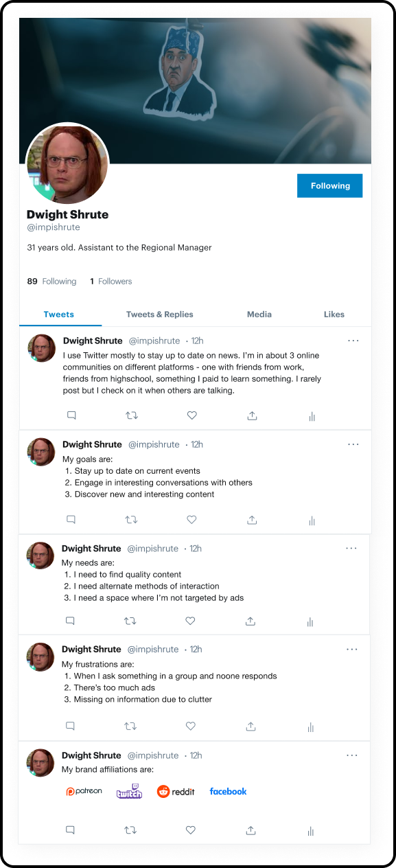Open Dwight Shrute's large profile picture

(67, 163)
